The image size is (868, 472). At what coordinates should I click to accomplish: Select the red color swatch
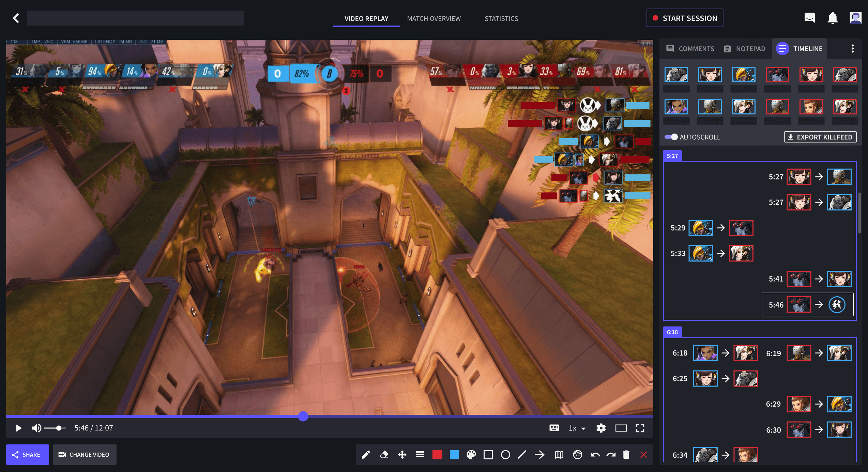(x=437, y=454)
